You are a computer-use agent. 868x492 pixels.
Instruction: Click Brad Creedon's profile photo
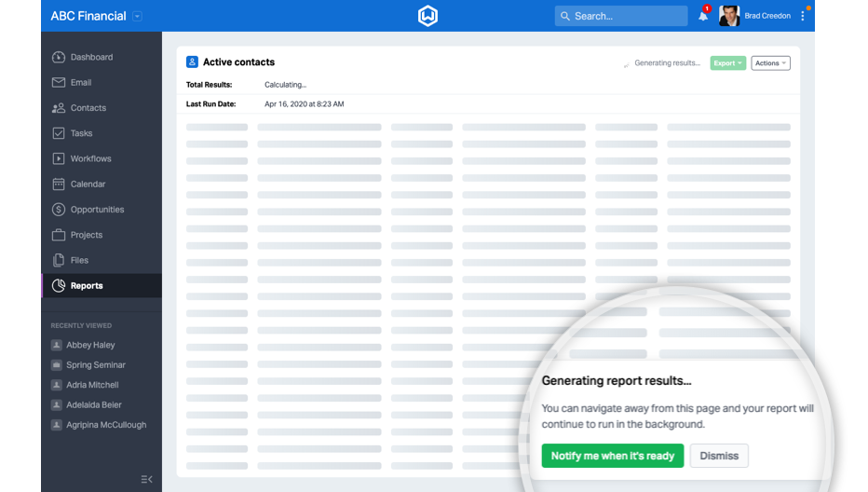tap(729, 16)
